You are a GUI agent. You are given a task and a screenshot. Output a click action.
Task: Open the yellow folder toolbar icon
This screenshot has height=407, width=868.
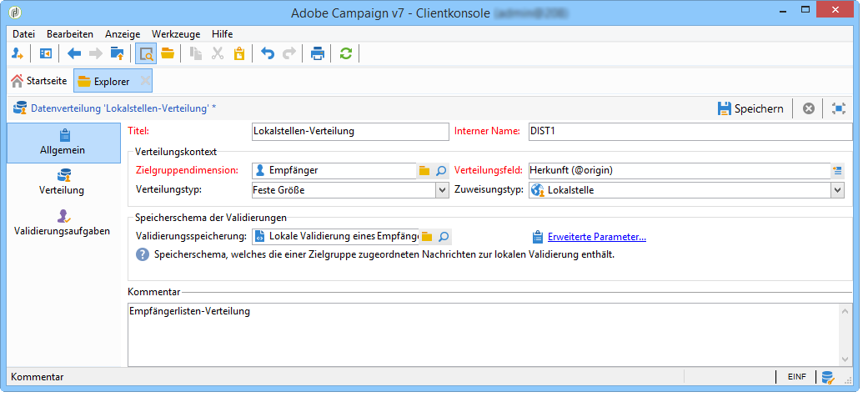[x=168, y=53]
